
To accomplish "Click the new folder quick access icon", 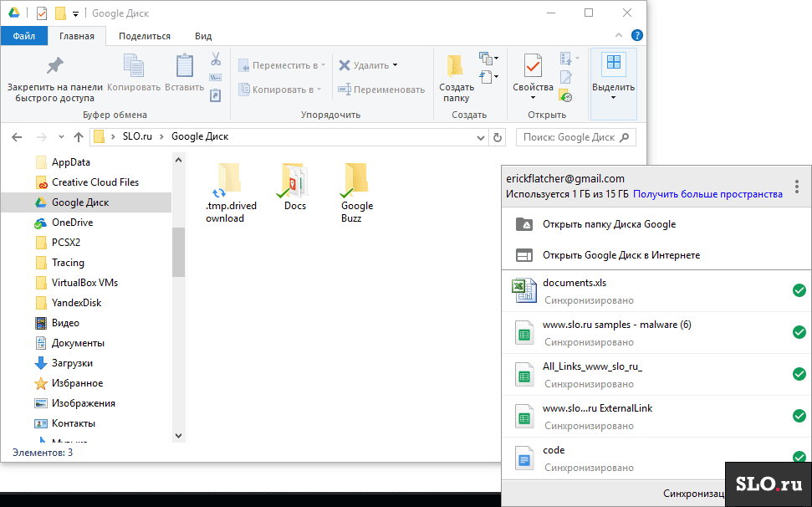I will click(x=60, y=13).
